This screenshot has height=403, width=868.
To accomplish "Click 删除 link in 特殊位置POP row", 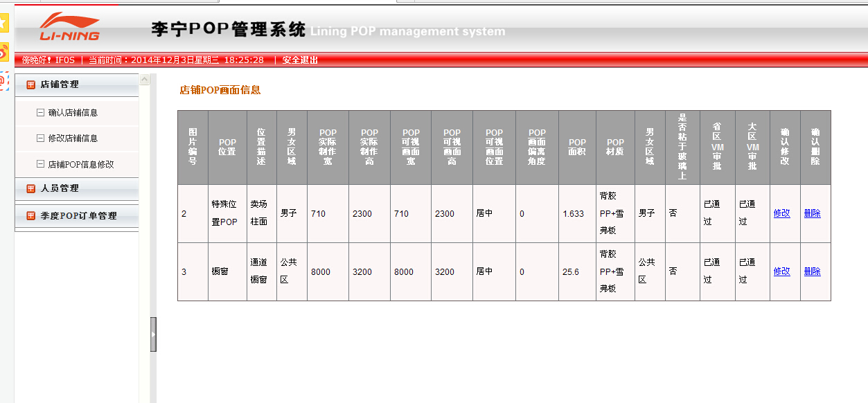I will coord(812,213).
